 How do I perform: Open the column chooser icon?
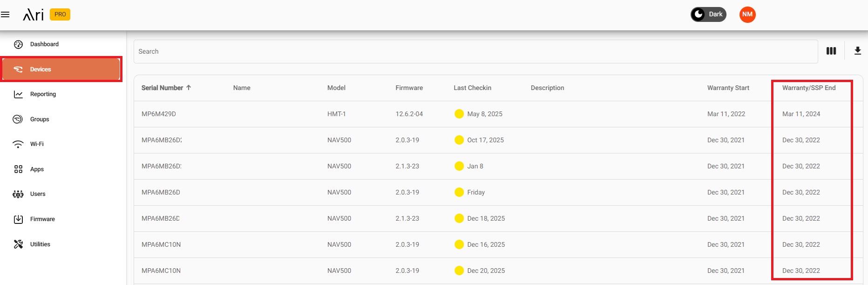[831, 51]
